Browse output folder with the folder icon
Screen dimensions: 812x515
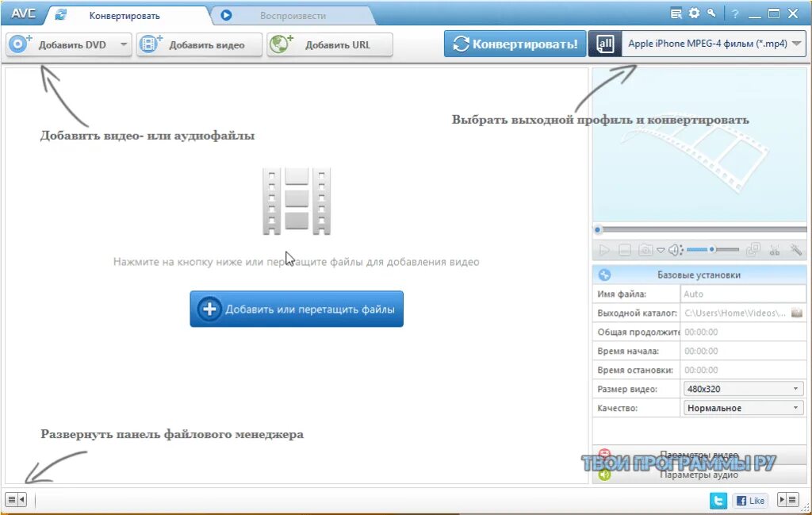point(797,313)
